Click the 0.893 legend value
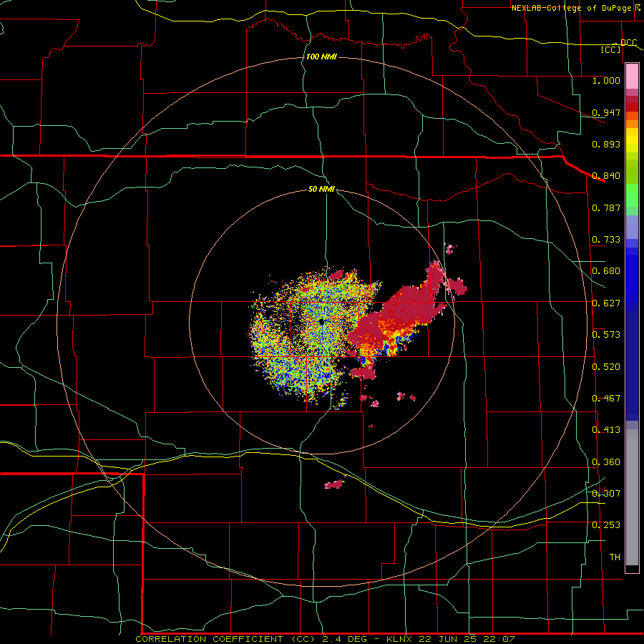Screen dimensions: 644x644 click(606, 144)
